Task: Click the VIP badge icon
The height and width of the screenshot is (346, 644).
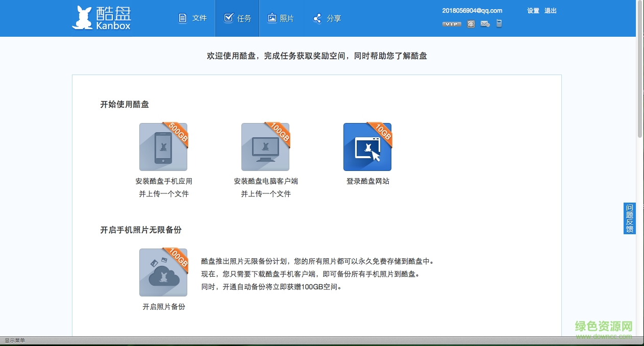Action: [451, 23]
